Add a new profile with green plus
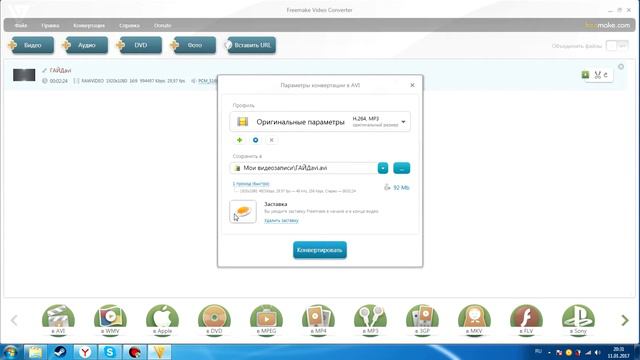640x360 pixels. click(239, 140)
